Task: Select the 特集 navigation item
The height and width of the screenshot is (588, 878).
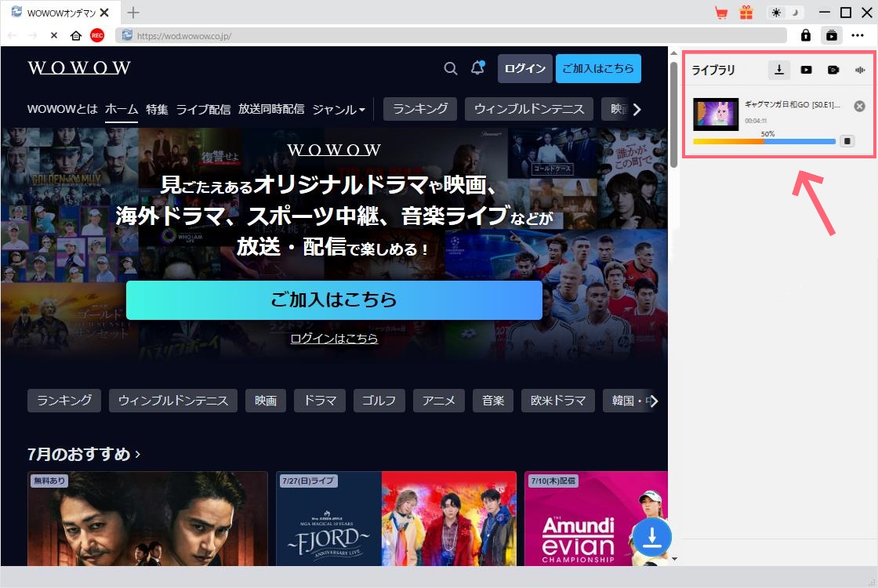Action: point(157,110)
